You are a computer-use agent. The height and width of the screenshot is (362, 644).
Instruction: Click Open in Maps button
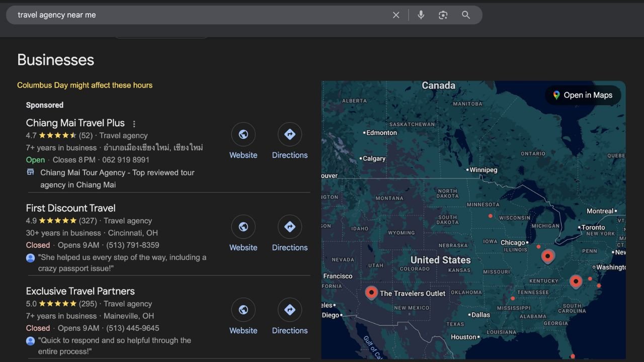pyautogui.click(x=583, y=95)
